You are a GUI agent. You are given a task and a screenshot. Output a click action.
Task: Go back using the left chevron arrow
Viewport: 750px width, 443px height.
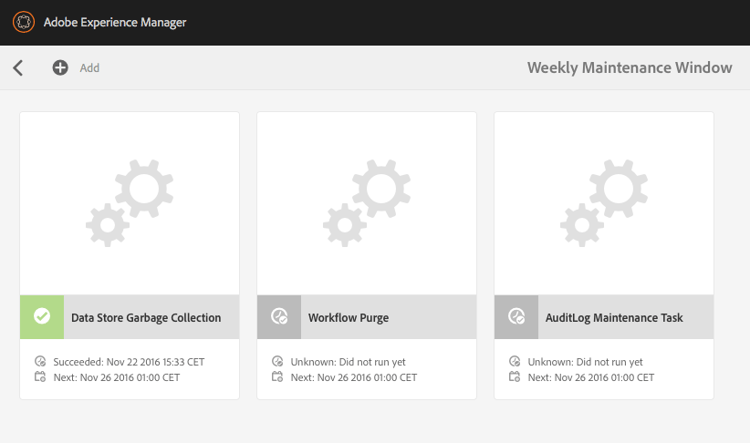(x=18, y=68)
